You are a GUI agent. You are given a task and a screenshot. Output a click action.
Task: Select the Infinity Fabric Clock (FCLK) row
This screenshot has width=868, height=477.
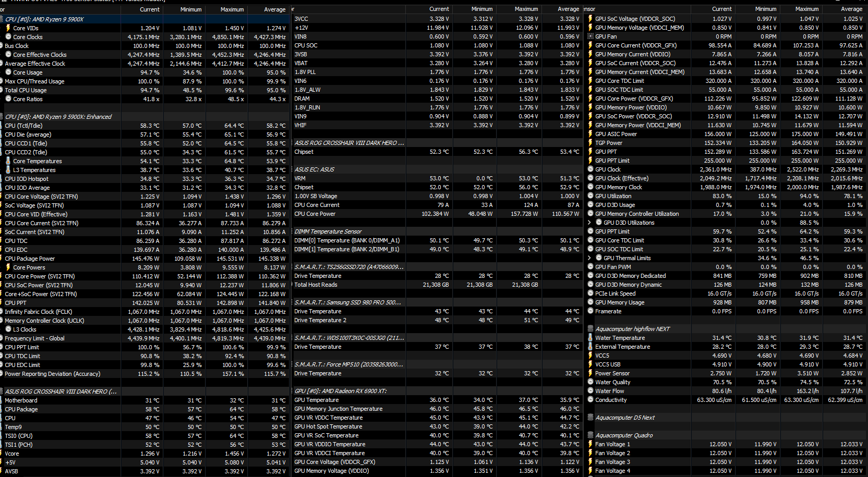coord(144,312)
